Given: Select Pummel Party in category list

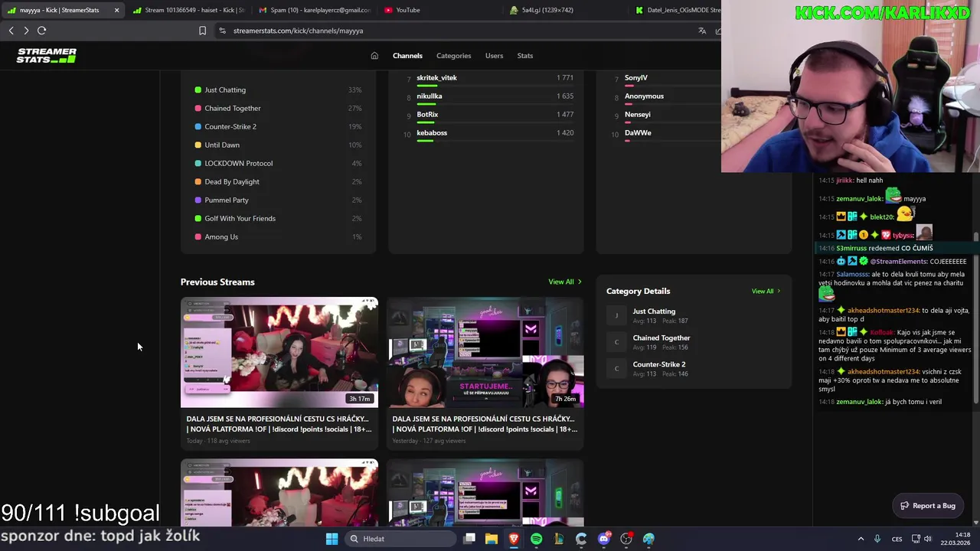Looking at the screenshot, I should (279, 200).
